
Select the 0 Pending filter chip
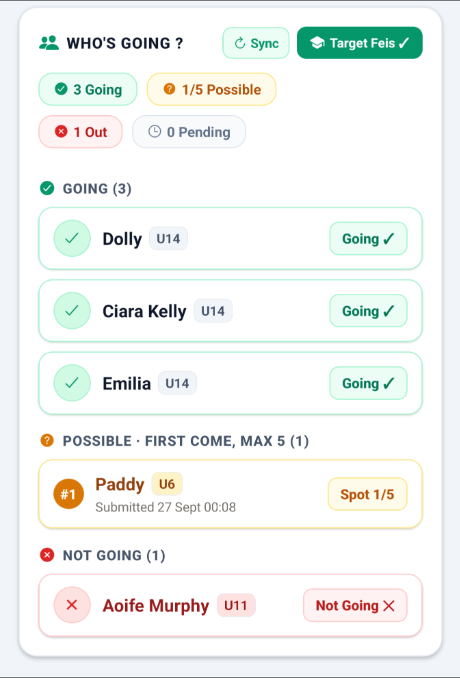point(189,132)
